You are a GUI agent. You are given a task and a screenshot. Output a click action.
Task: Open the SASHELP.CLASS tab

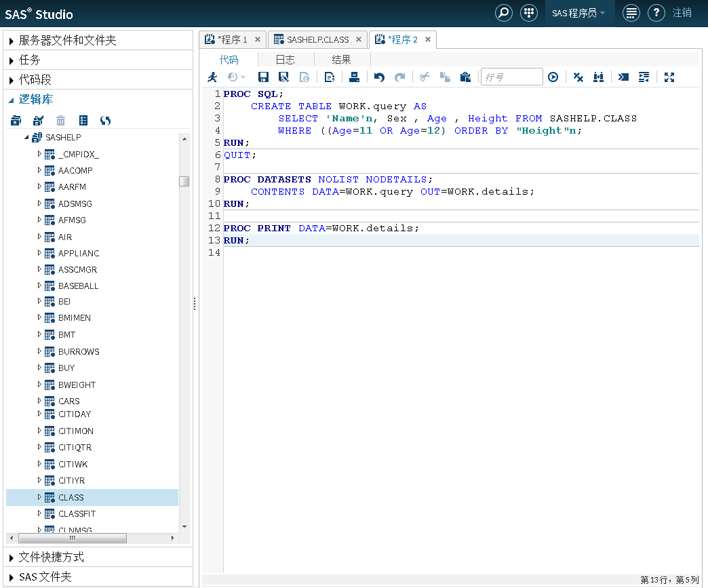[317, 39]
